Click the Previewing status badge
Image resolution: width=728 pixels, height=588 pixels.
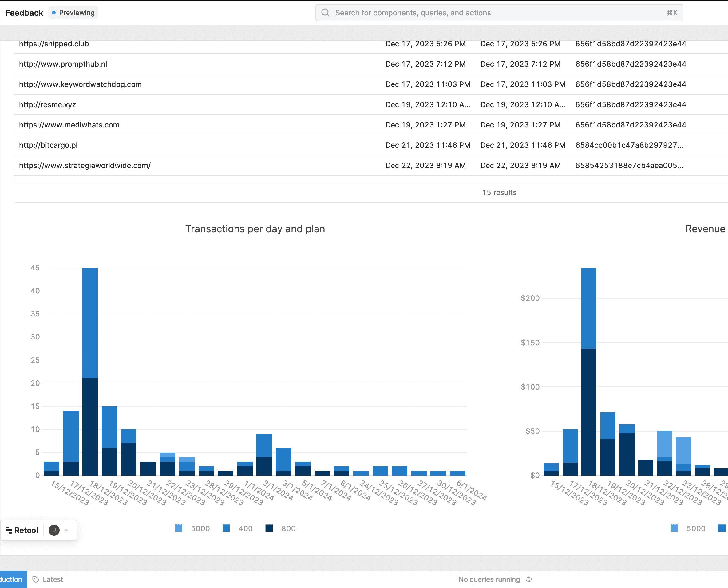point(73,13)
